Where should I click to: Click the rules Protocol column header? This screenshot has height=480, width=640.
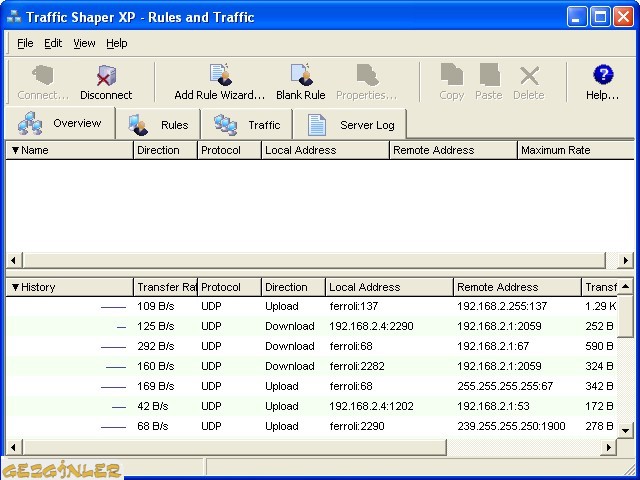229,150
